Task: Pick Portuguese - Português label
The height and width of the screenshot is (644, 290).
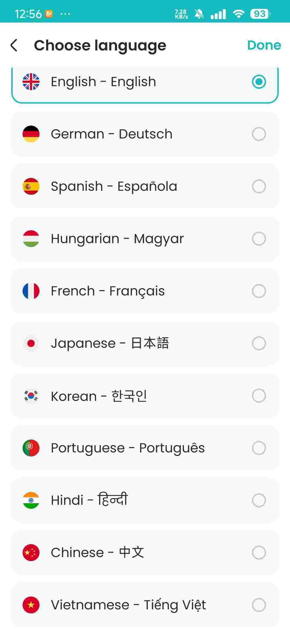Action: [x=128, y=448]
